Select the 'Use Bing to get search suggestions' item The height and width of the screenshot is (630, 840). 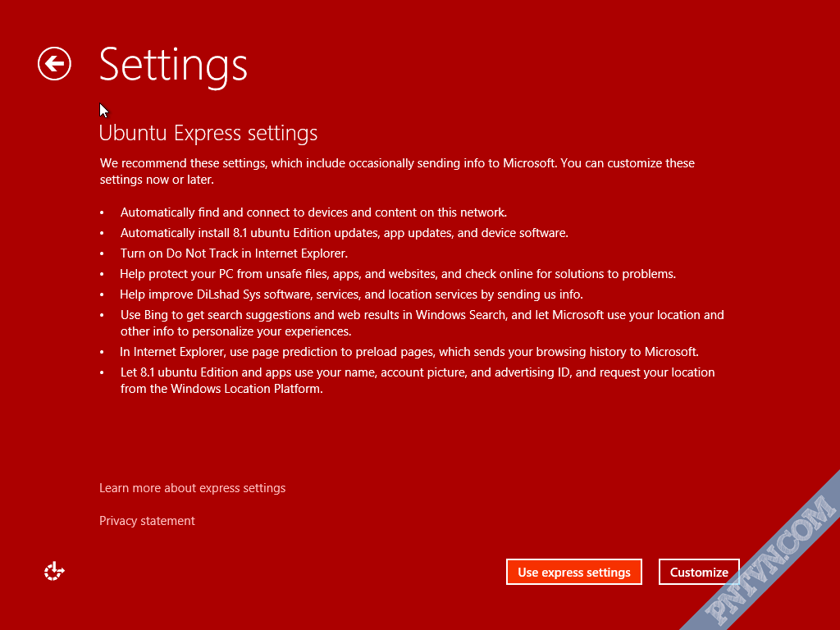click(x=422, y=323)
